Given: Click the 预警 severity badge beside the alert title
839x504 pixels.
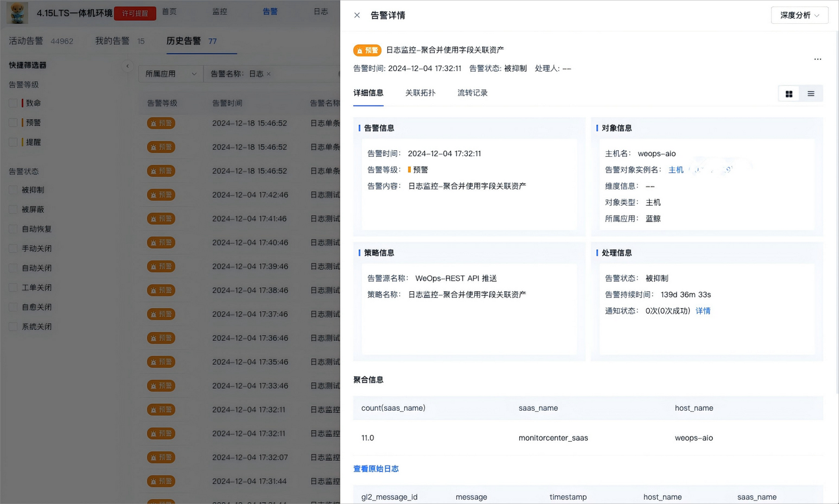Looking at the screenshot, I should [366, 50].
